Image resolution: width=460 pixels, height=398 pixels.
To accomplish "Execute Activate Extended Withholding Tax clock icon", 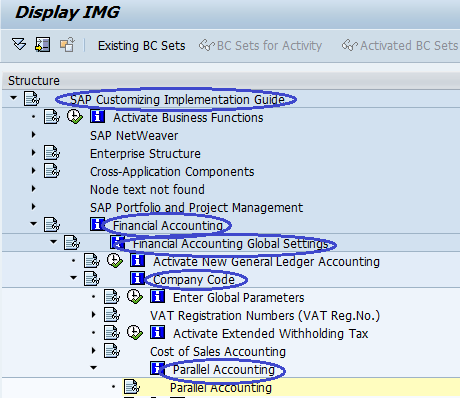I will (135, 333).
